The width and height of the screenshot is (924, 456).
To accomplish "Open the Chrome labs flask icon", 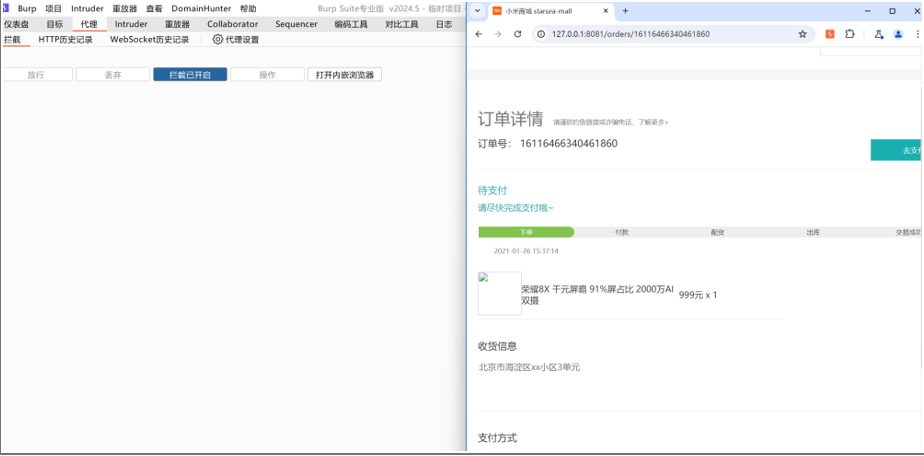I will (878, 34).
